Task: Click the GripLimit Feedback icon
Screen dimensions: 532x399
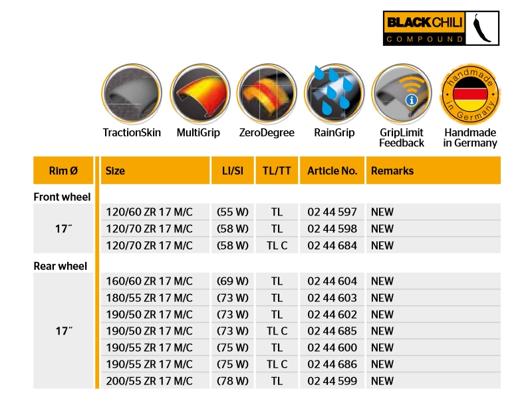Action: tap(402, 93)
